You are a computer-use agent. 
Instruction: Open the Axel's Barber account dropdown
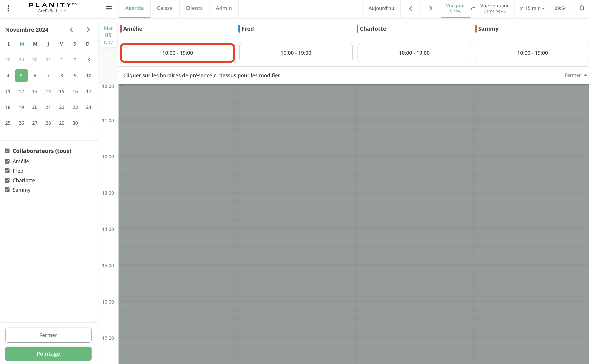[52, 10]
